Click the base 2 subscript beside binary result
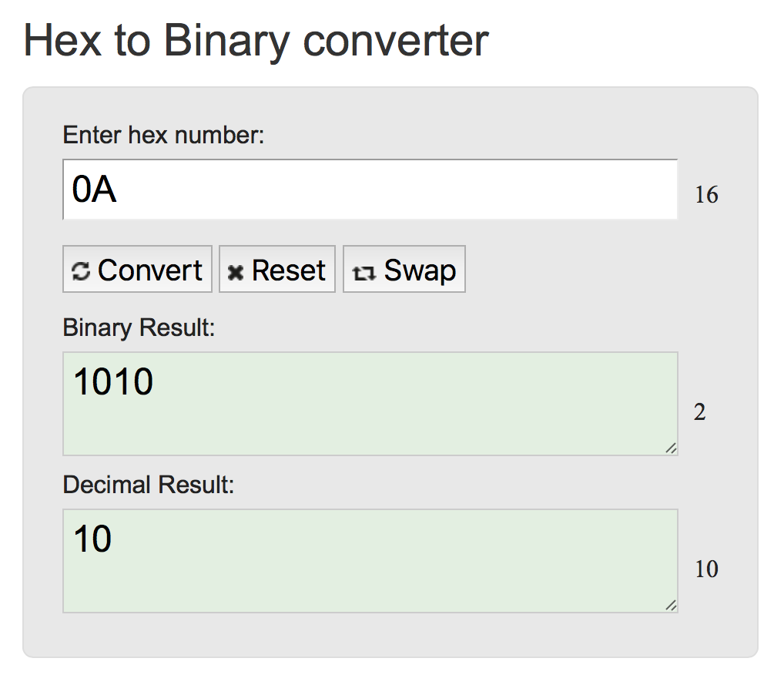This screenshot has width=784, height=675. [x=699, y=411]
